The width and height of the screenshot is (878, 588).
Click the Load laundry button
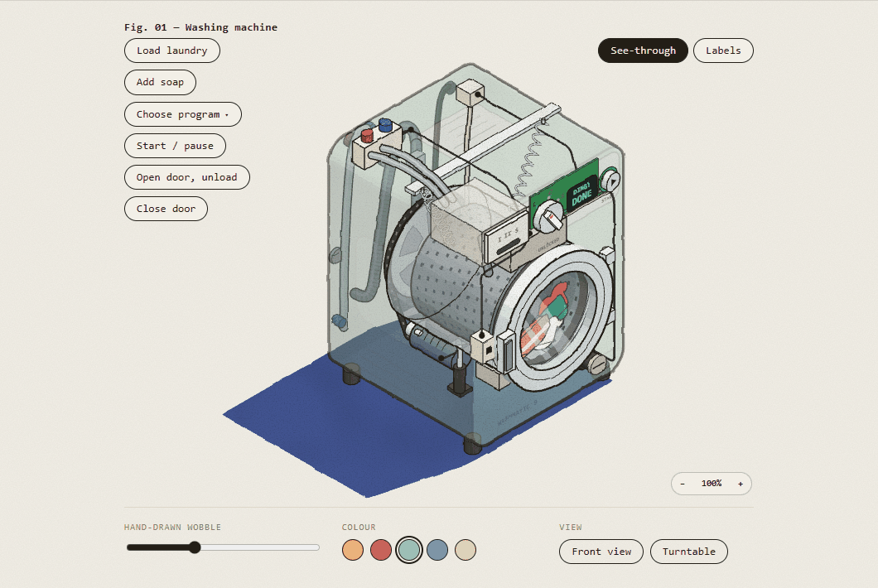tap(172, 51)
